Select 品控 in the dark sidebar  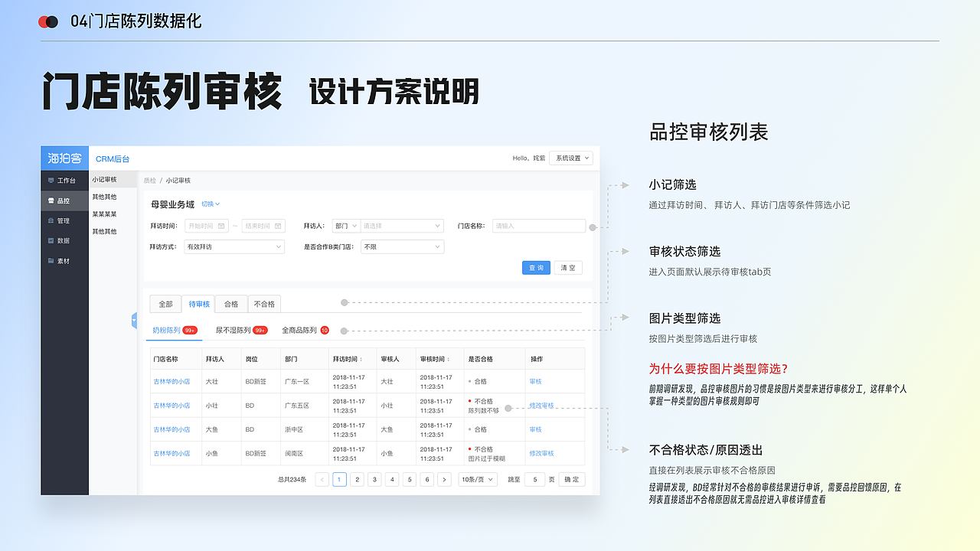click(x=64, y=201)
